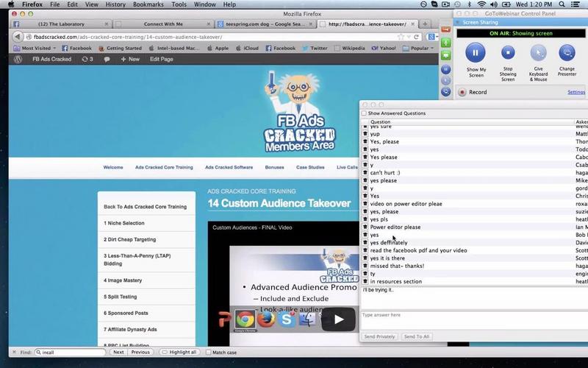The height and width of the screenshot is (368, 588).
Task: Open Apple menu
Action: click(x=11, y=4)
